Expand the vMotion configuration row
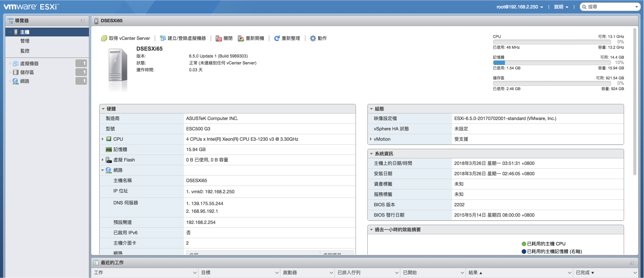Screen dimensions: 644x278 371,139
